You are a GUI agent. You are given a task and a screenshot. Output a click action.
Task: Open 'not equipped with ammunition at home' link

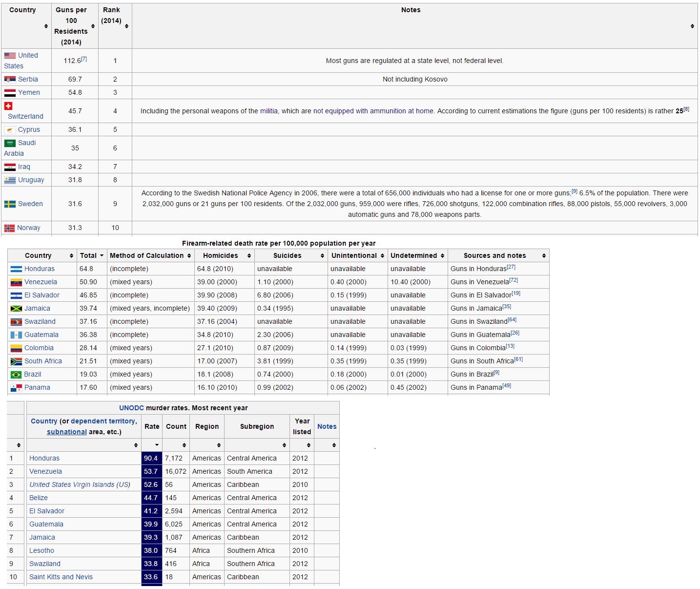(373, 111)
